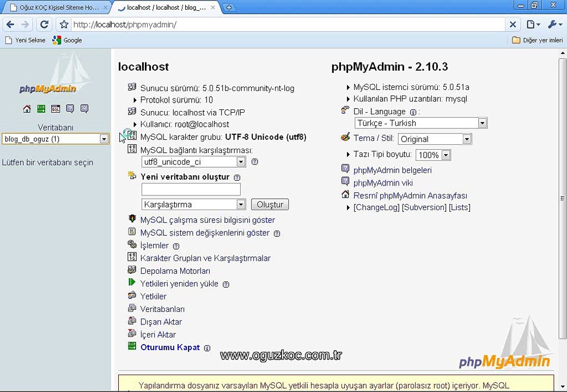Viewport: 567px width, 392px height.
Task: Click the green Yetkileri yeniden yükle icon
Action: [132, 283]
